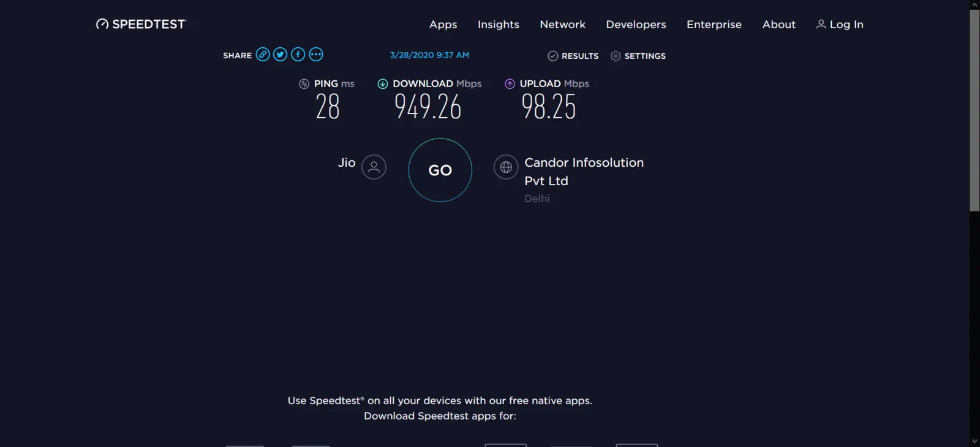The height and width of the screenshot is (447, 980).
Task: Click the 'Download Speedtest apps for:' text
Action: pyautogui.click(x=440, y=416)
